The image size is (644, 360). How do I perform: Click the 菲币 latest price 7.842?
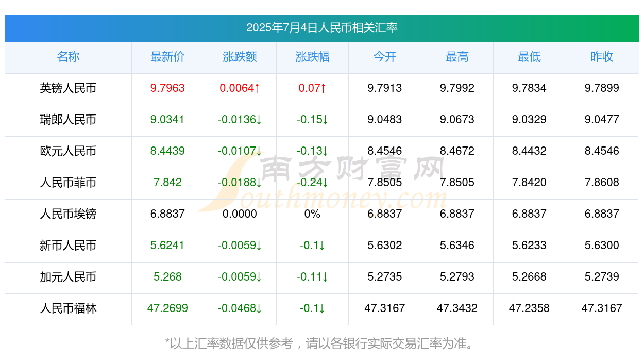[x=167, y=183]
